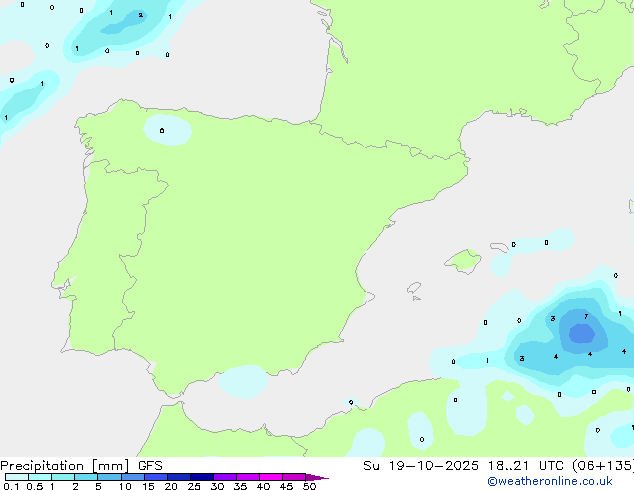The height and width of the screenshot is (490, 634).
Task: Click the Ibiza island outline on the map
Action: tap(414, 288)
